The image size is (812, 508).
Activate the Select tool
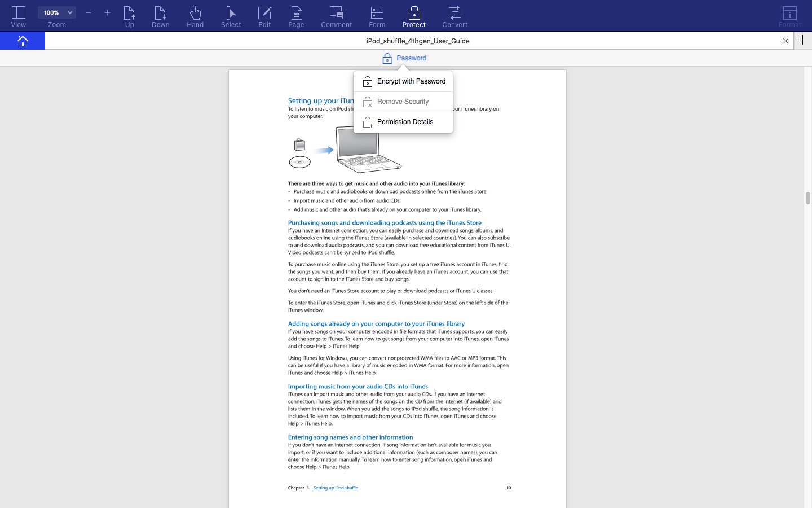click(231, 16)
